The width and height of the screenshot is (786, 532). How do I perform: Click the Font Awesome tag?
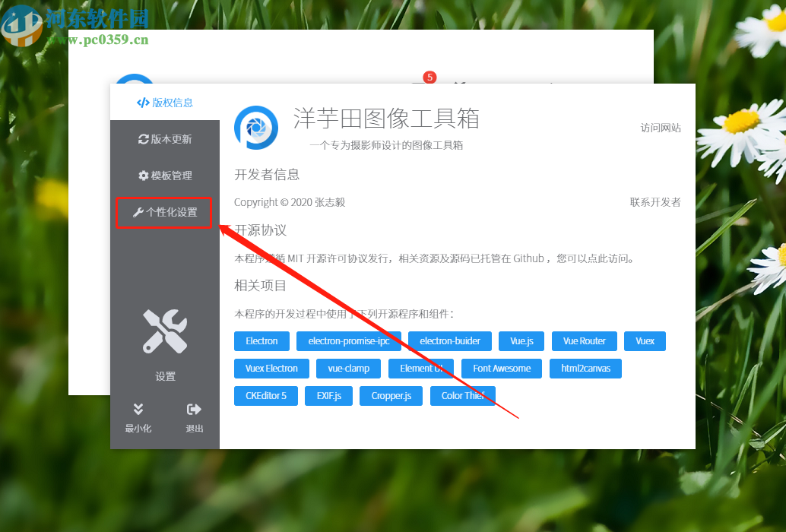point(501,368)
